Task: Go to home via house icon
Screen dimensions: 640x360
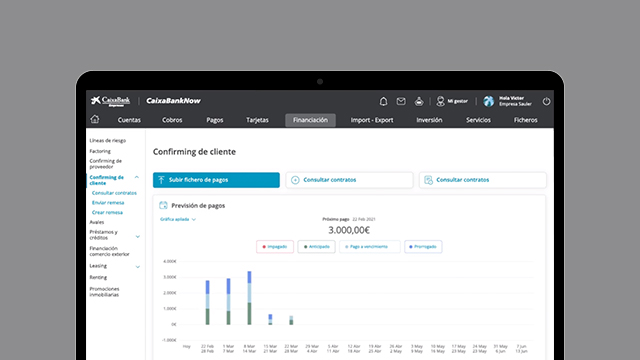Action: [x=95, y=119]
